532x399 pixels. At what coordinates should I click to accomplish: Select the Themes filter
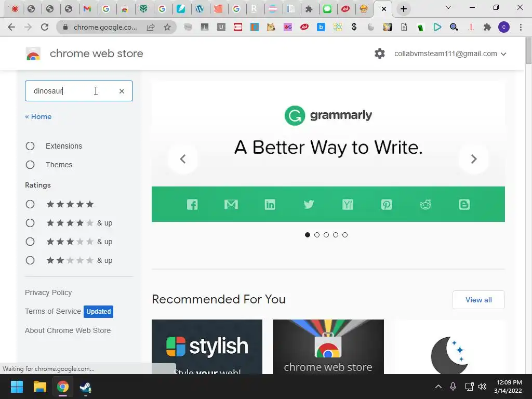(x=30, y=165)
